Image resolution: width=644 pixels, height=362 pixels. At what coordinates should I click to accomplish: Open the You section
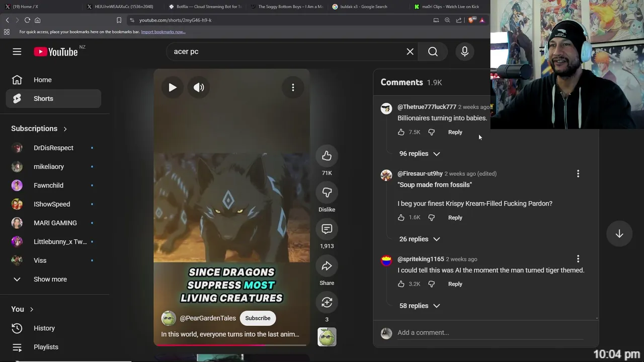click(22, 309)
